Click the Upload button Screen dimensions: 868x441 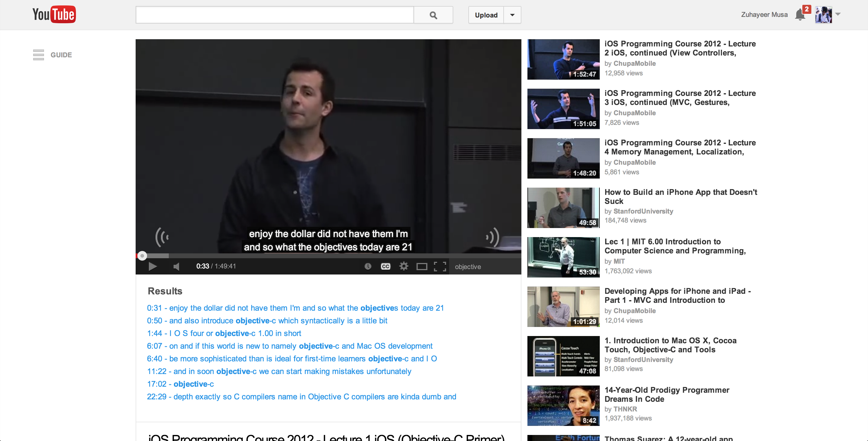[x=486, y=15]
